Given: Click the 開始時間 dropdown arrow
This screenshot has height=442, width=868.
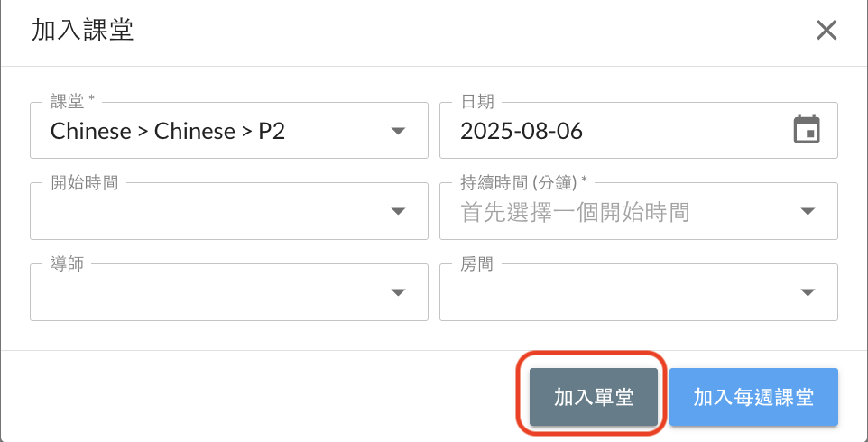Looking at the screenshot, I should [x=398, y=211].
